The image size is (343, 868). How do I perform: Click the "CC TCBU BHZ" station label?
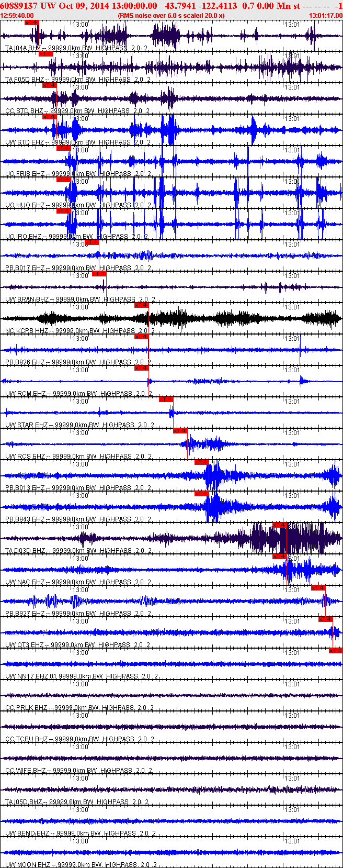pos(27,739)
